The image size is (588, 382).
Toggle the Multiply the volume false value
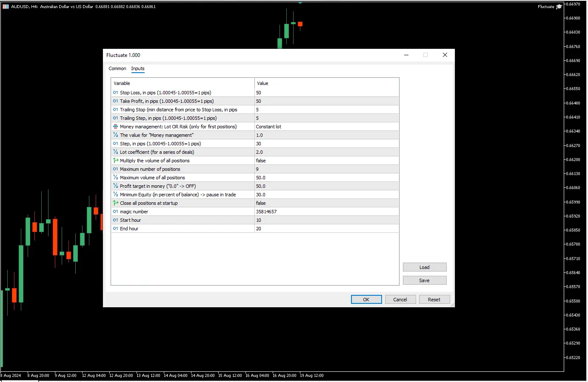[x=326, y=161]
